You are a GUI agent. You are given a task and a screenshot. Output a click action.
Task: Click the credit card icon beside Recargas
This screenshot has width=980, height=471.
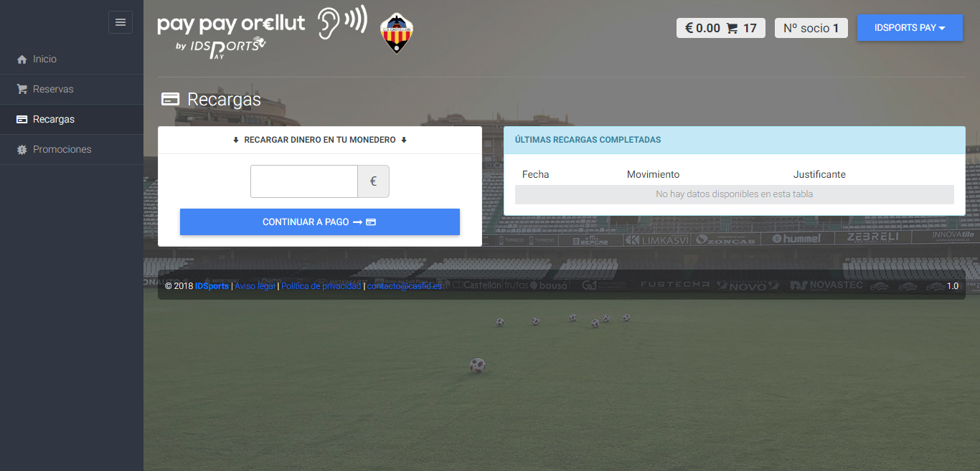coord(22,120)
